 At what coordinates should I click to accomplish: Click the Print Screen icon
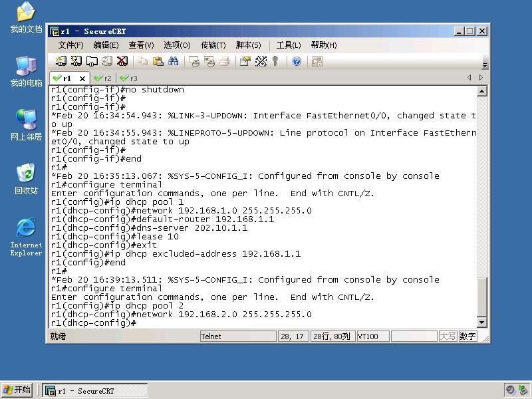click(194, 61)
